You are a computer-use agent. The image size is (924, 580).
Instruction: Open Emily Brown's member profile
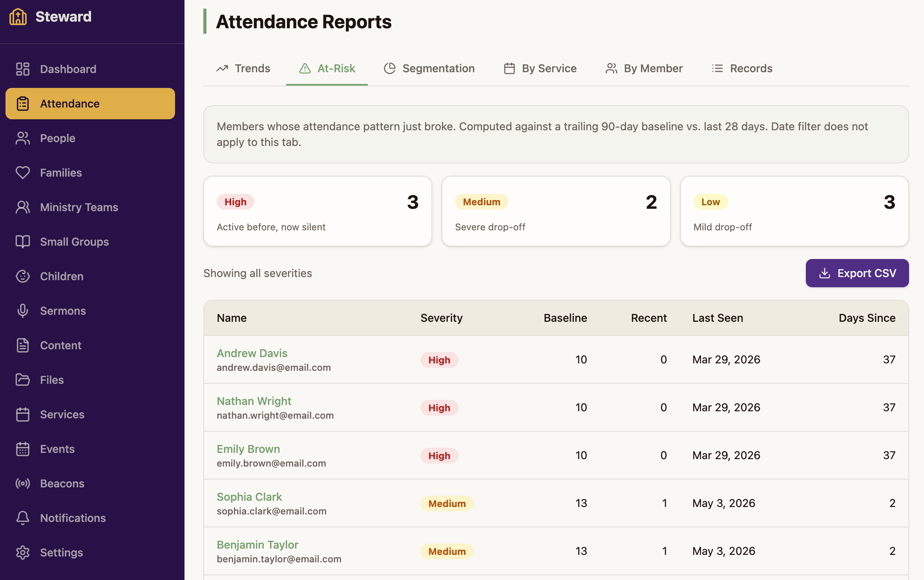(248, 449)
